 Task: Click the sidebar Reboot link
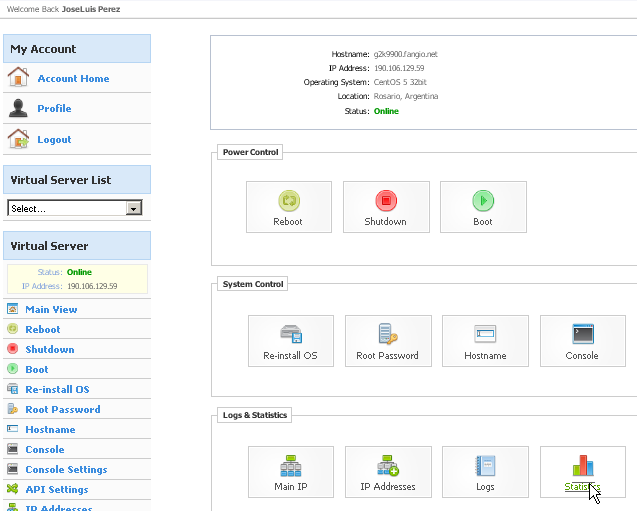click(43, 330)
